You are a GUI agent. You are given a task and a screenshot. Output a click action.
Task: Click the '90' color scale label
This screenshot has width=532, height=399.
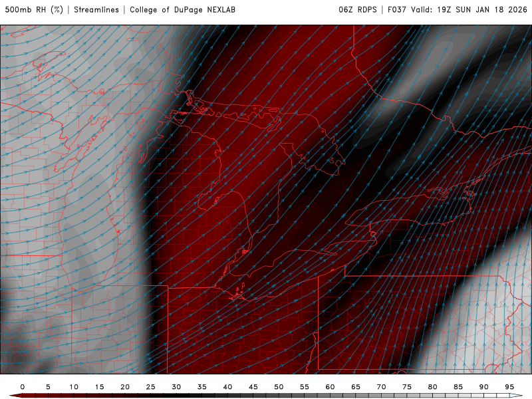click(483, 387)
